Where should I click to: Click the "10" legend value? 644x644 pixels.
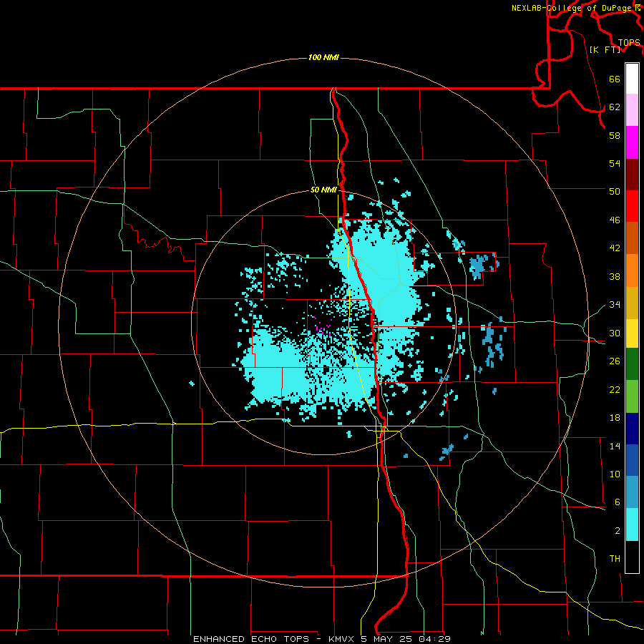click(x=615, y=474)
